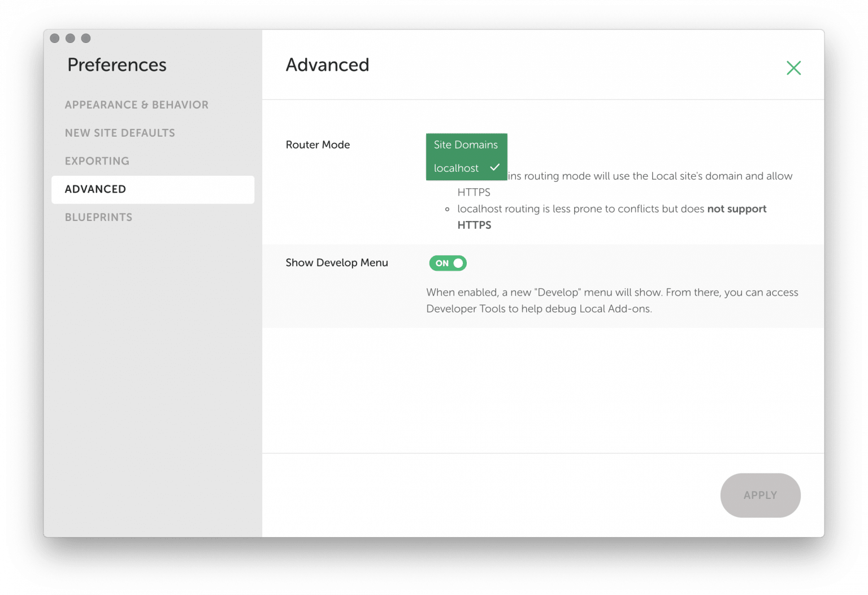The height and width of the screenshot is (595, 868).
Task: Click the Preferences sidebar title
Action: [117, 65]
